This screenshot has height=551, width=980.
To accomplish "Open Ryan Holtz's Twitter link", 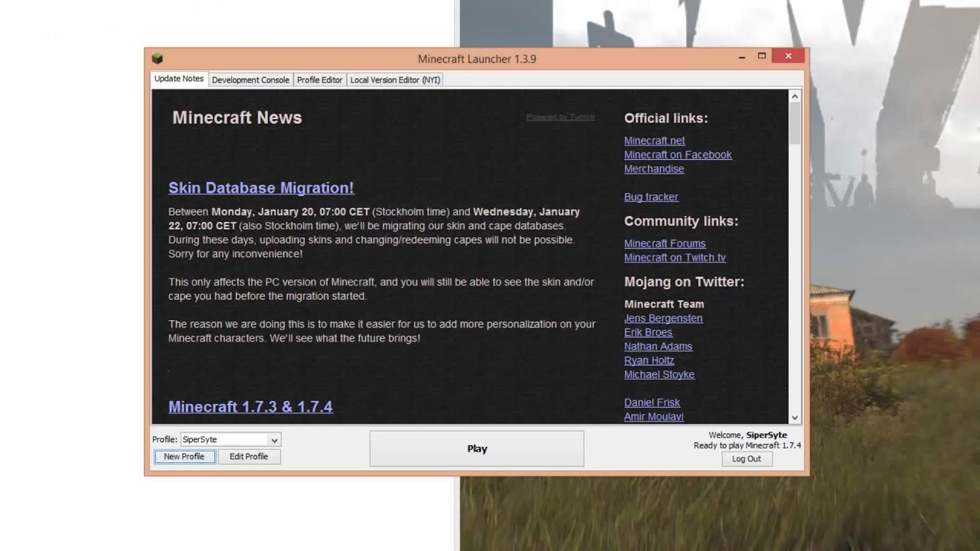I will [649, 360].
